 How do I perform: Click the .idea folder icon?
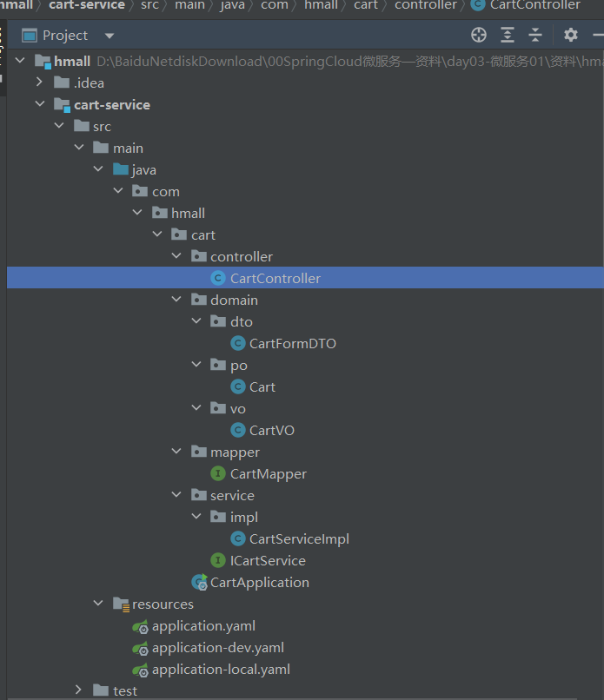tap(62, 83)
